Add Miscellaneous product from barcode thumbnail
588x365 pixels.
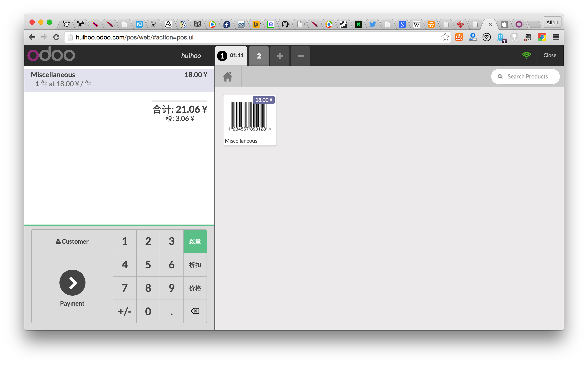point(250,120)
